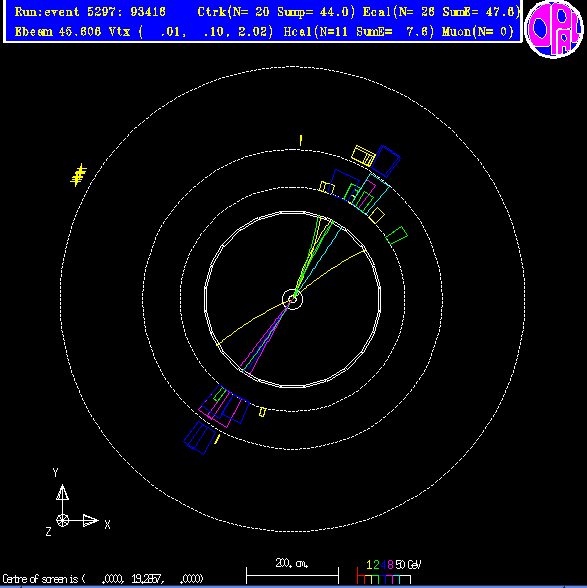Click the Ebeam 45.606 header value
This screenshot has width=587, height=588.
tap(58, 32)
